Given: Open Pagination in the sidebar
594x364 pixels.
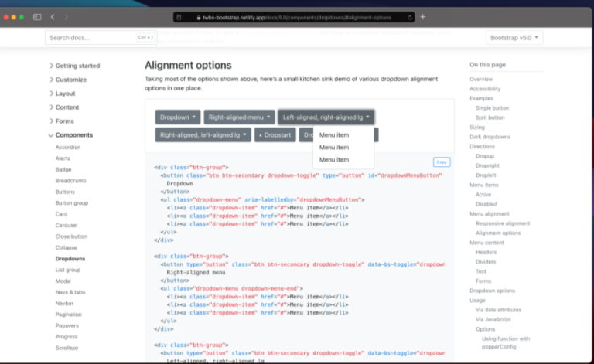Looking at the screenshot, I should [x=68, y=315].
